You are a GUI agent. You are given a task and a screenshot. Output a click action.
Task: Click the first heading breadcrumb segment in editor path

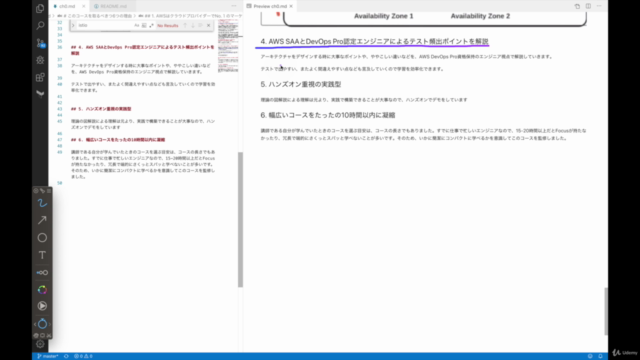pos(95,16)
